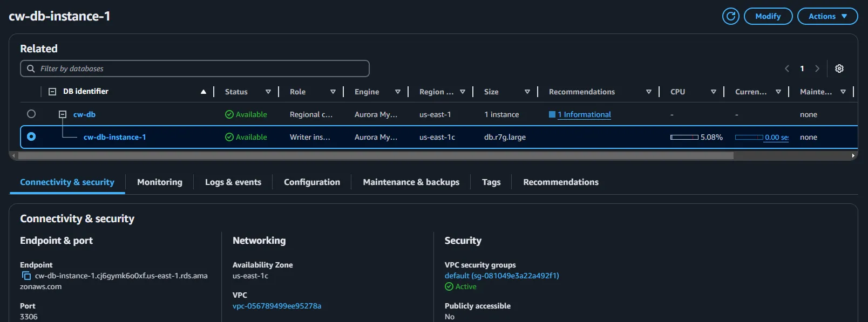Open the 1 Informational recommendation link

click(x=585, y=114)
